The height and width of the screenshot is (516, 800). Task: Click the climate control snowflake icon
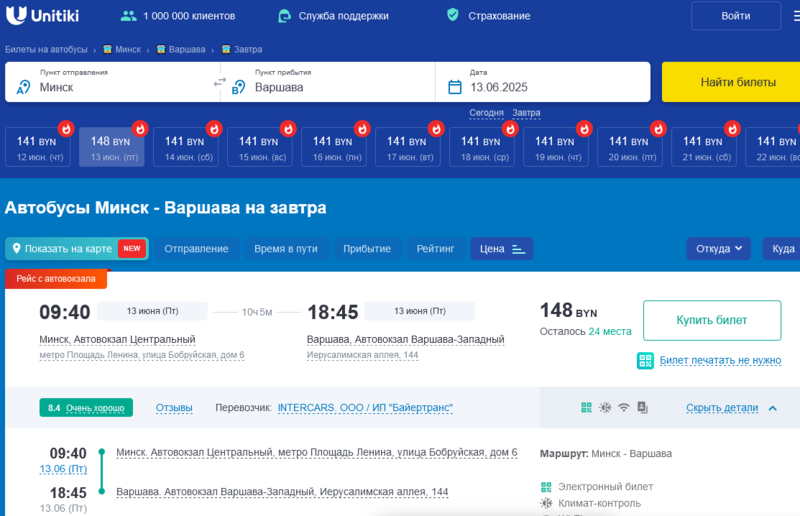click(605, 408)
